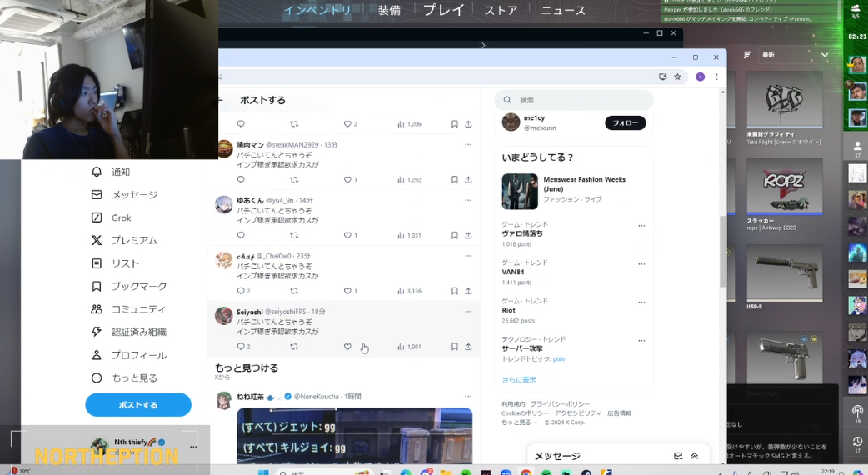Bookmark this page with the browser star icon
Viewport: 868px width, 475px height.
tap(677, 77)
